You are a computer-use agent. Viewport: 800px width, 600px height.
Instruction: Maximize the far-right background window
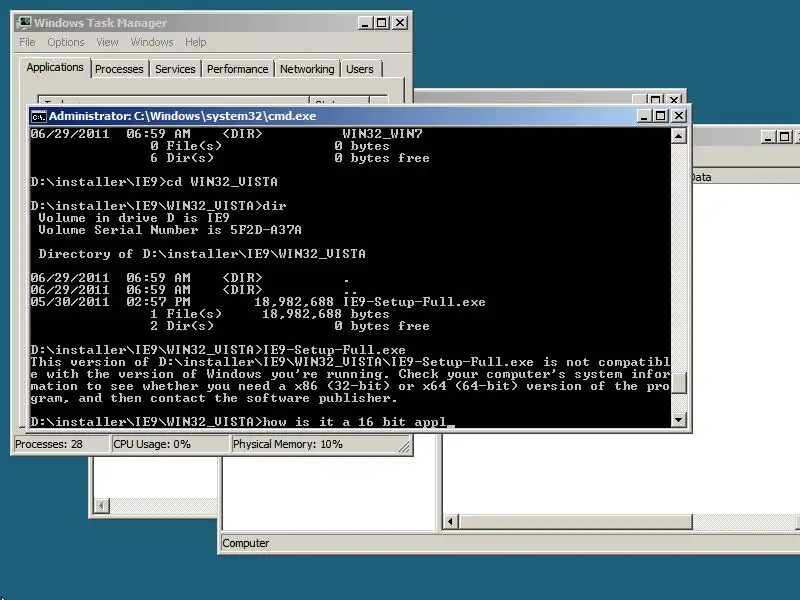[785, 137]
